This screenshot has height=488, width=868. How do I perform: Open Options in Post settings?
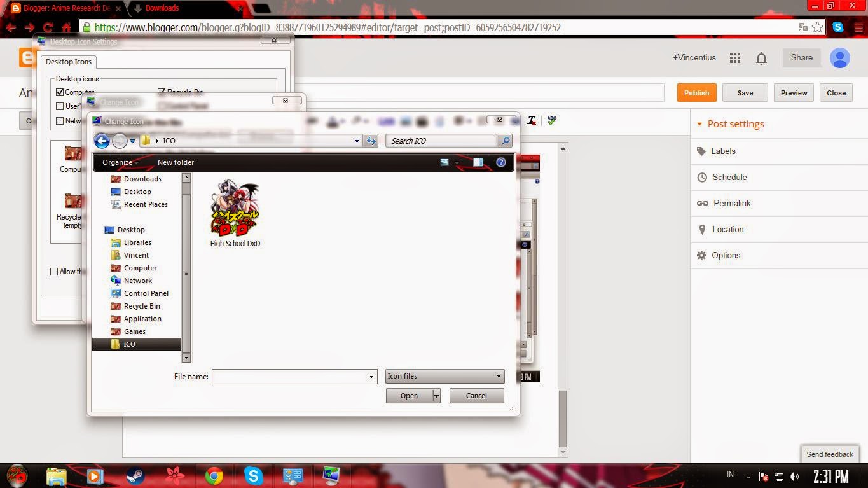[726, 256]
